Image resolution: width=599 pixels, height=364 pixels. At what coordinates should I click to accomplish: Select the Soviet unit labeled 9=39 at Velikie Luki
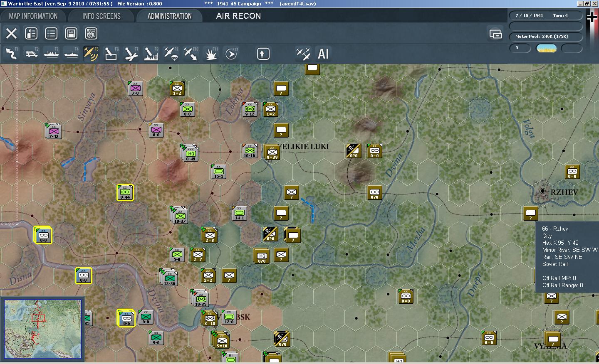click(272, 152)
